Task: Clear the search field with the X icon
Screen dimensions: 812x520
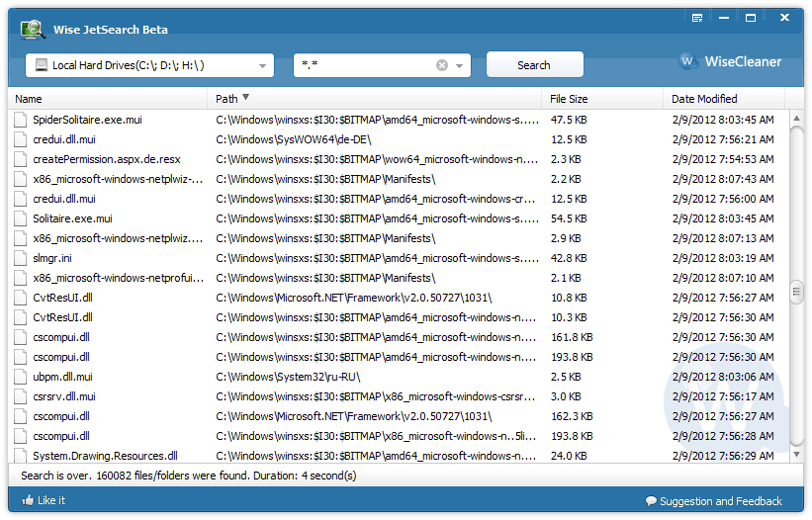Action: pyautogui.click(x=442, y=65)
